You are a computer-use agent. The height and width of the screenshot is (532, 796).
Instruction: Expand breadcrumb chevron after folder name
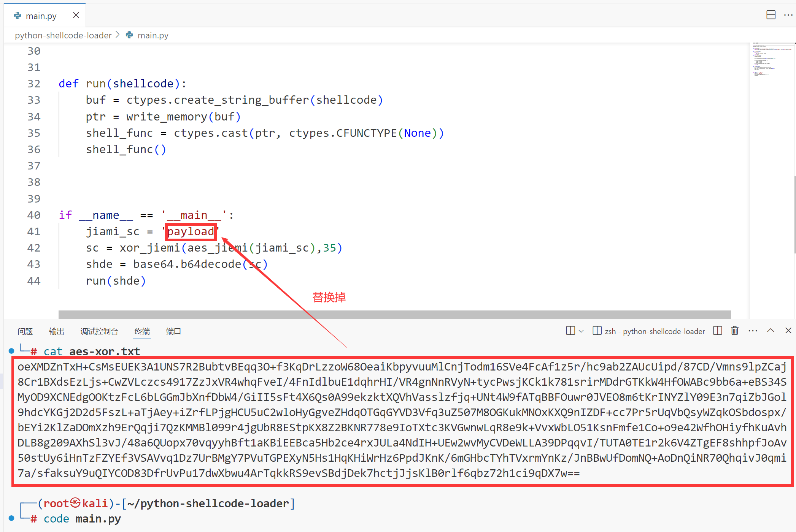(x=118, y=35)
